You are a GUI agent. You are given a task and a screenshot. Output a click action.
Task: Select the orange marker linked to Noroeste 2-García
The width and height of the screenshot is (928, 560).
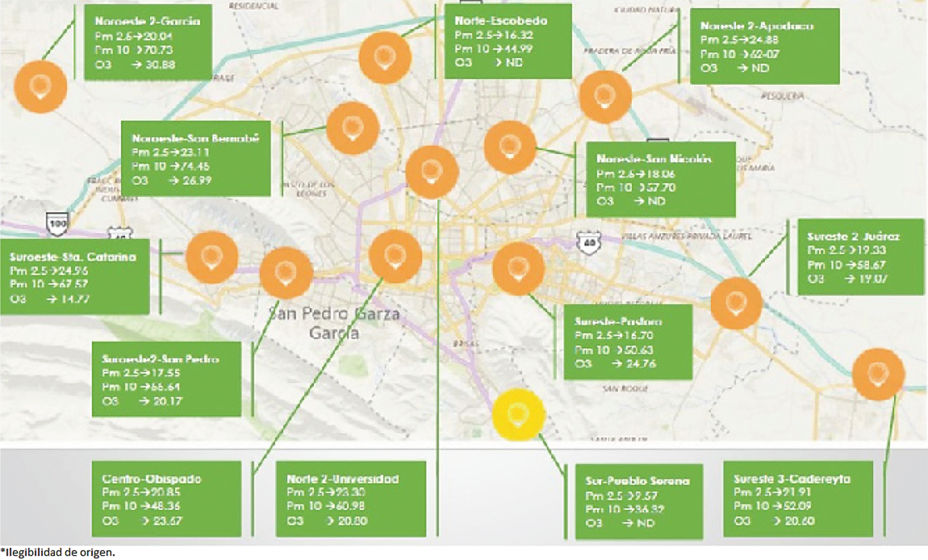[41, 87]
